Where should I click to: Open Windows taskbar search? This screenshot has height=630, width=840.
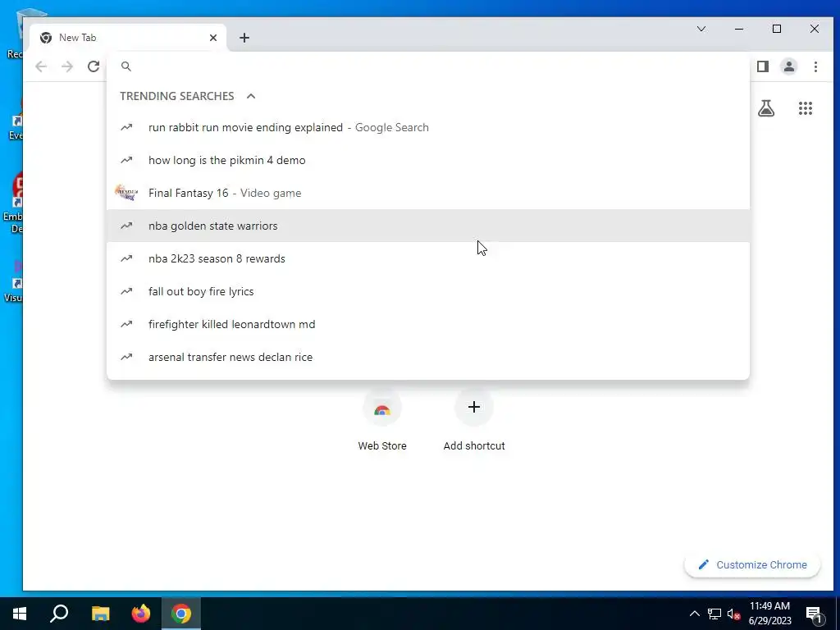[x=59, y=614]
